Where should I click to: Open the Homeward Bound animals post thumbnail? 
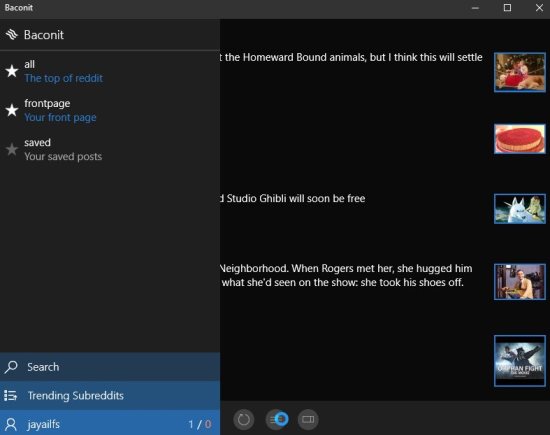click(x=520, y=72)
